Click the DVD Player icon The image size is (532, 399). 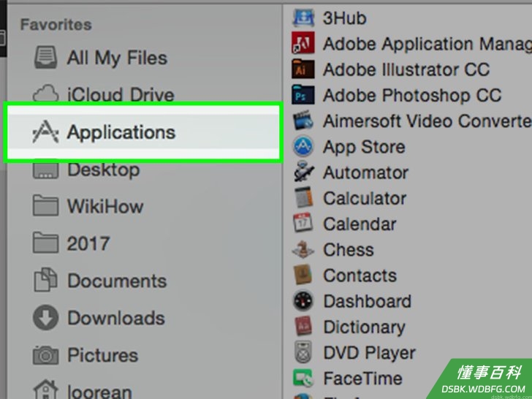coord(303,353)
